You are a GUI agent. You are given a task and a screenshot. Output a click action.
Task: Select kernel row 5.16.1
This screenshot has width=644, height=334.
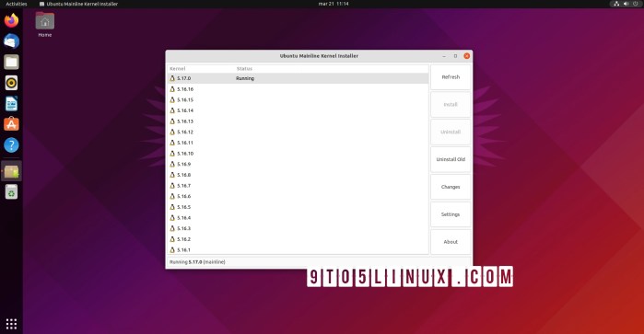click(x=298, y=249)
